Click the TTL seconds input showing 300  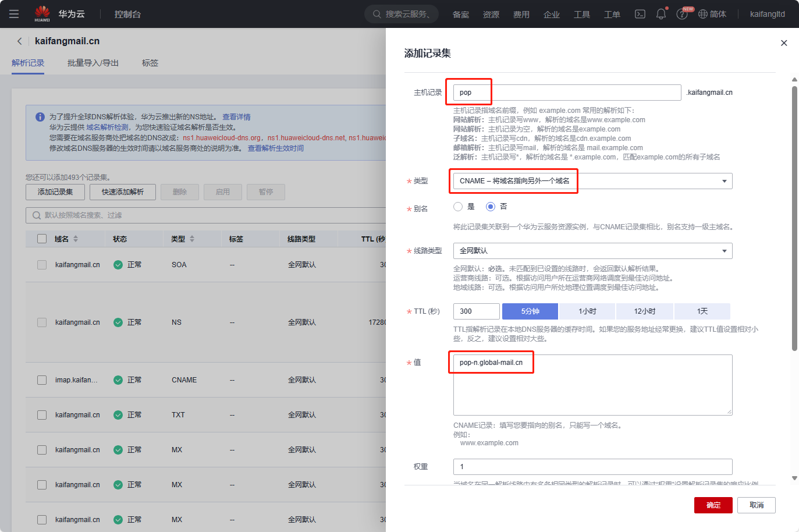tap(477, 311)
